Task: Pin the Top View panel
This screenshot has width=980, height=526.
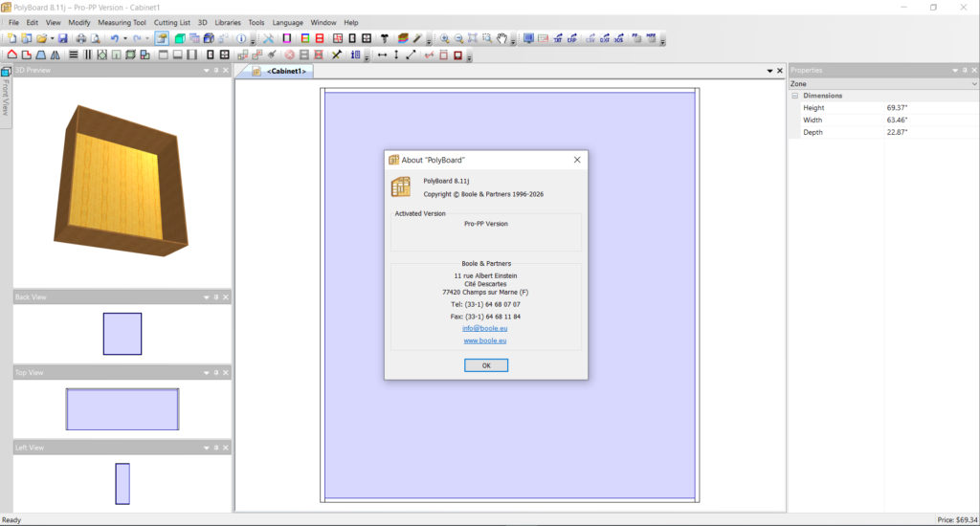Action: coord(216,373)
